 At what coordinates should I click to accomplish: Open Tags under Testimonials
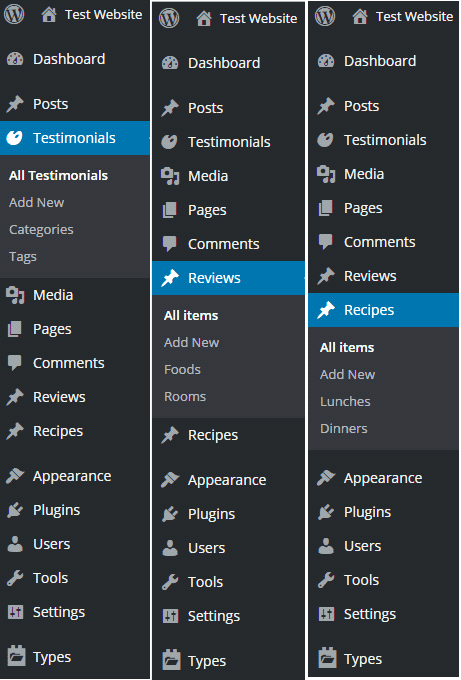click(23, 257)
